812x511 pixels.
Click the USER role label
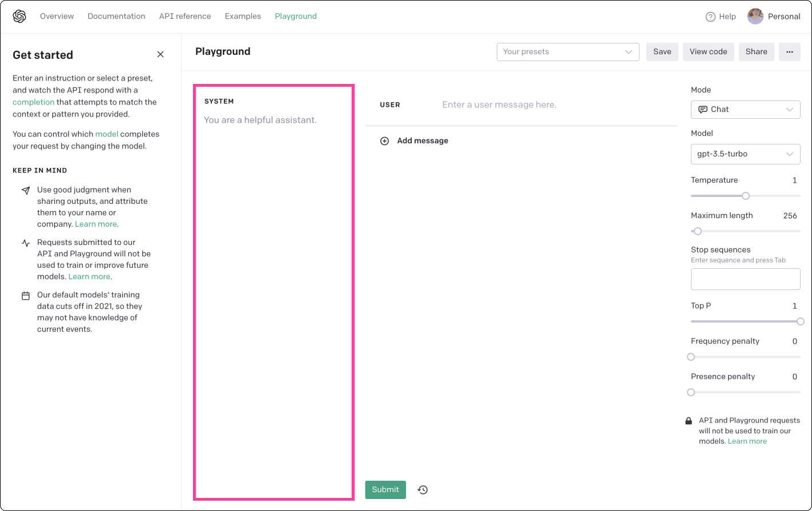tap(390, 105)
